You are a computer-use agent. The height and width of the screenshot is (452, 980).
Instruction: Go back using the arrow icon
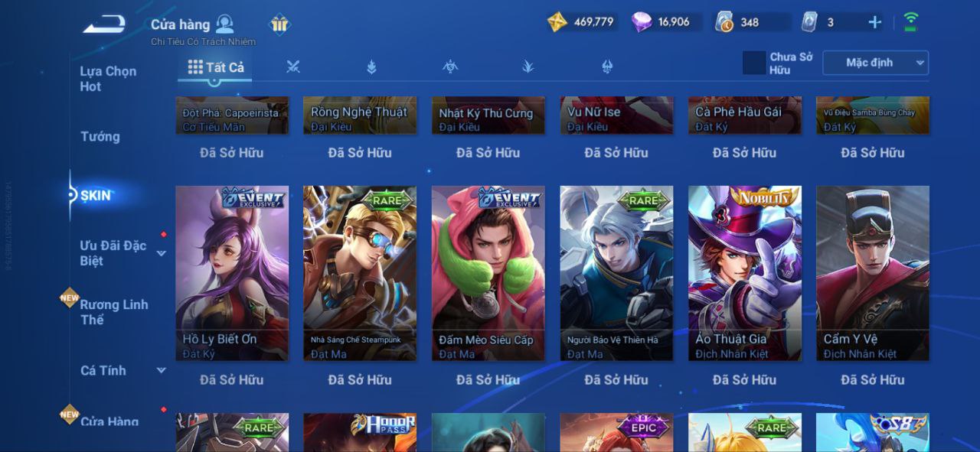104,24
